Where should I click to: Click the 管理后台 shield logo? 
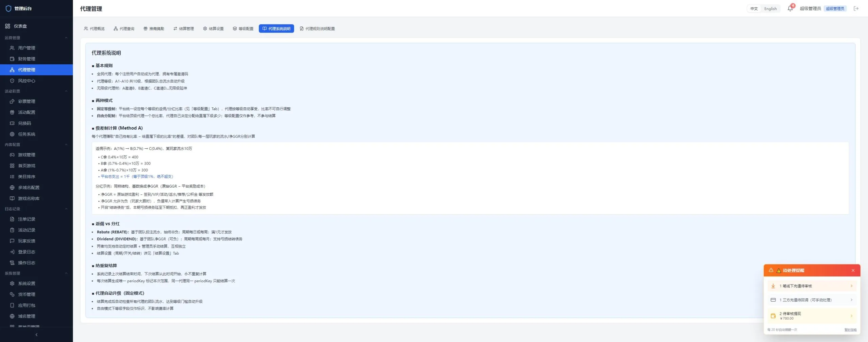tap(8, 8)
